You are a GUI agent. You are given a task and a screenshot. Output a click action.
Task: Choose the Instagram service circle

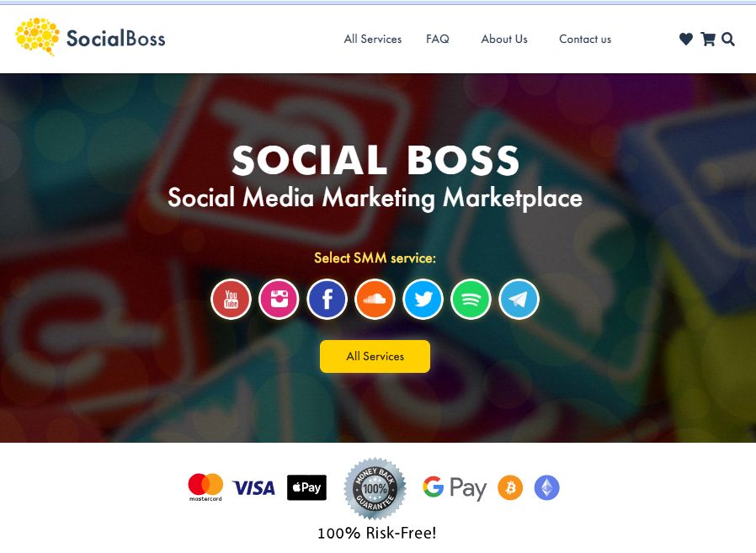pyautogui.click(x=279, y=299)
